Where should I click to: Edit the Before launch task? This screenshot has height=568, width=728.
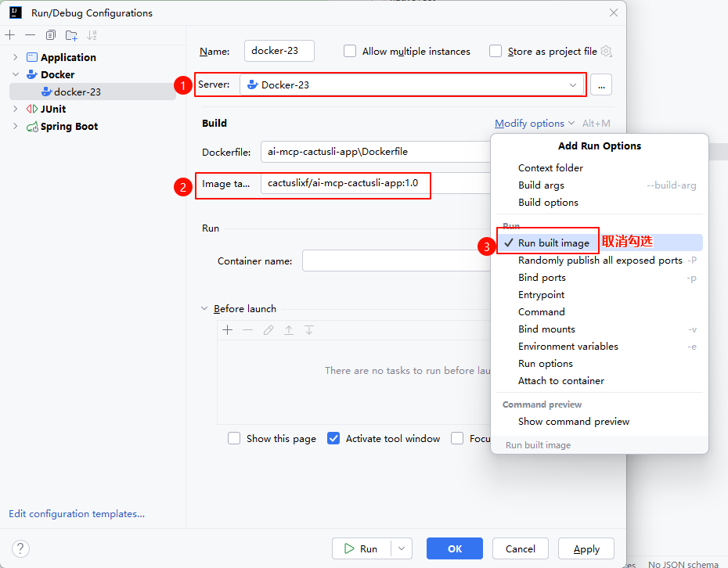pos(268,330)
